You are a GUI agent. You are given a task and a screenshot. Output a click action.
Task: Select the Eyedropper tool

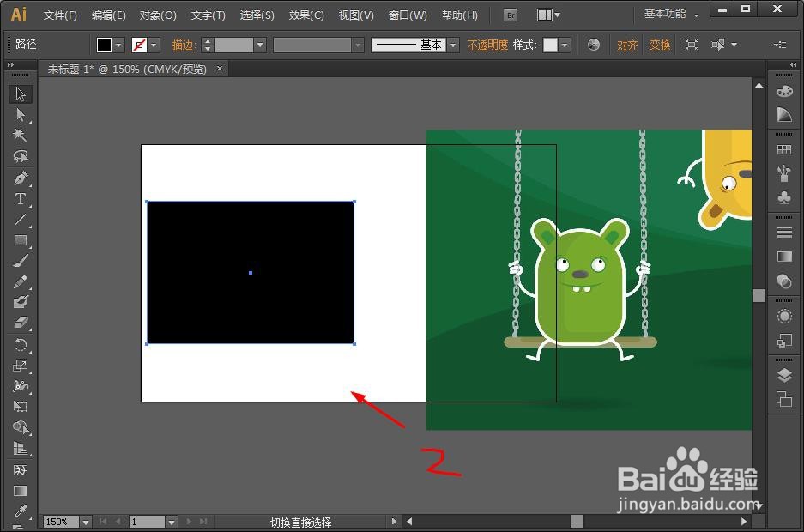pos(21,511)
